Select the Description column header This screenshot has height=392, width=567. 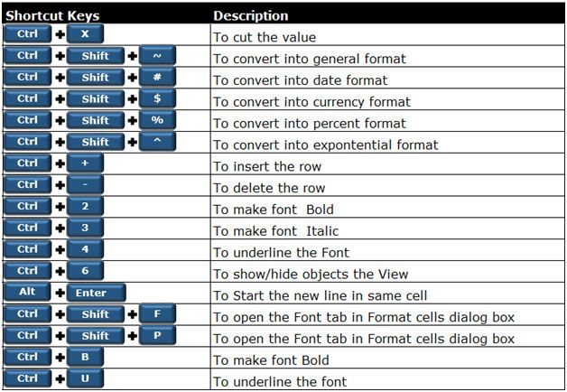pos(251,16)
